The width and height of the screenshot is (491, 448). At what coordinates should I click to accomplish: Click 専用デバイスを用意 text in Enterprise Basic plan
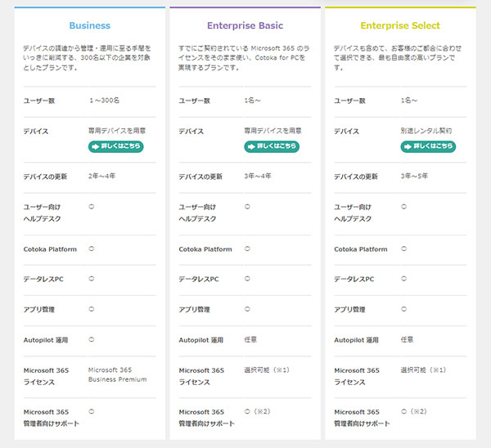[x=273, y=131]
